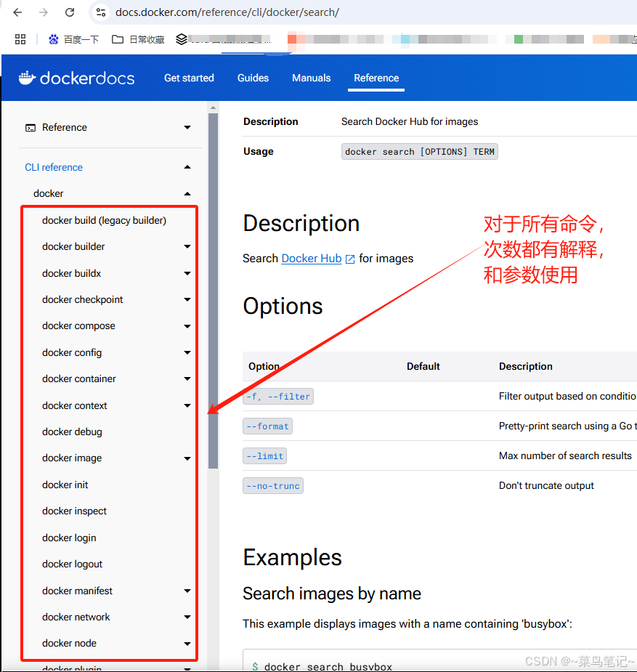The width and height of the screenshot is (637, 672).
Task: Click the 'Search images by name' heading
Action: [x=331, y=594]
